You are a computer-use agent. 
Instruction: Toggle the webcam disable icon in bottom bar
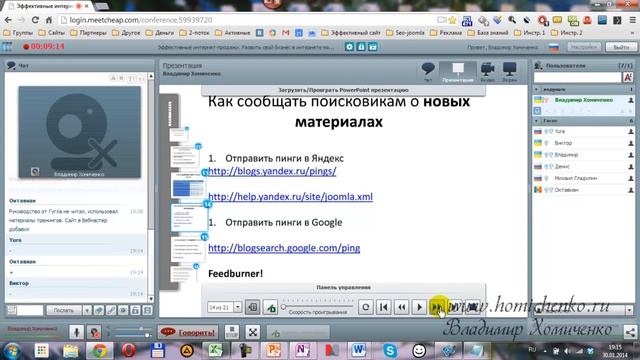(x=94, y=332)
